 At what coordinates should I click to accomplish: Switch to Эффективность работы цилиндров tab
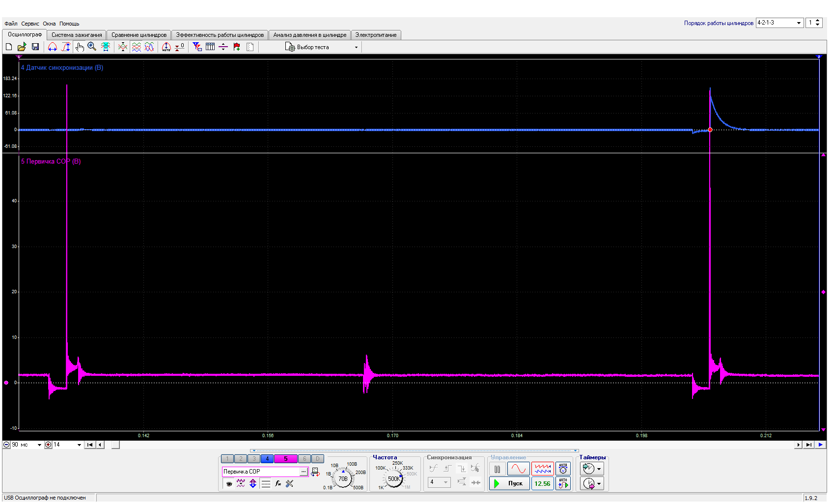(220, 35)
